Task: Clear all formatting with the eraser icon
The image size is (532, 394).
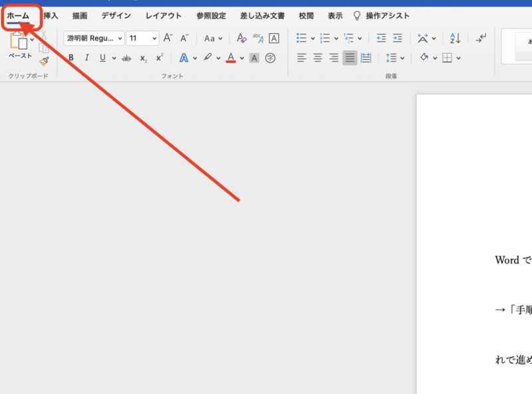Action: pyautogui.click(x=241, y=38)
